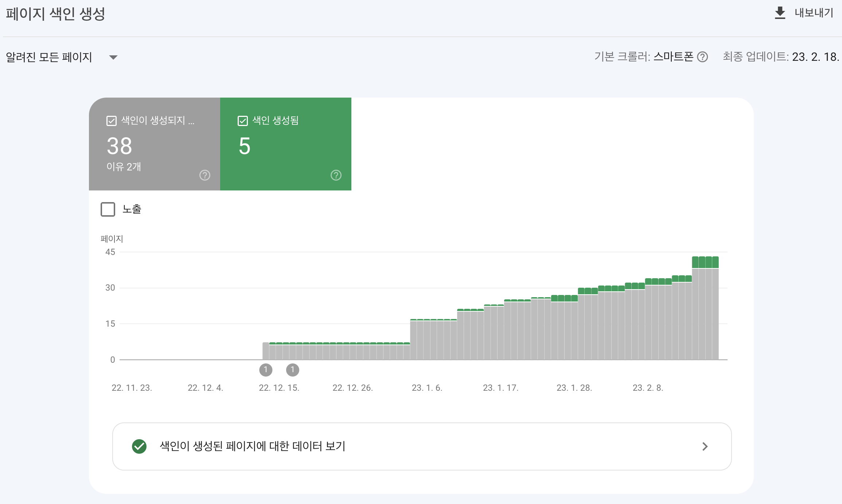The width and height of the screenshot is (842, 504).
Task: Toggle the 색인이 생성되지 checkbox
Action: (x=112, y=121)
